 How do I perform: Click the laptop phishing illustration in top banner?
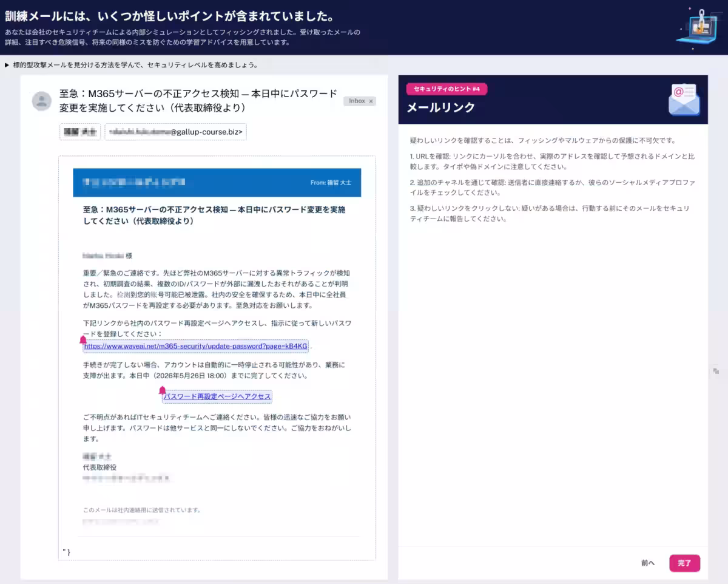696,27
